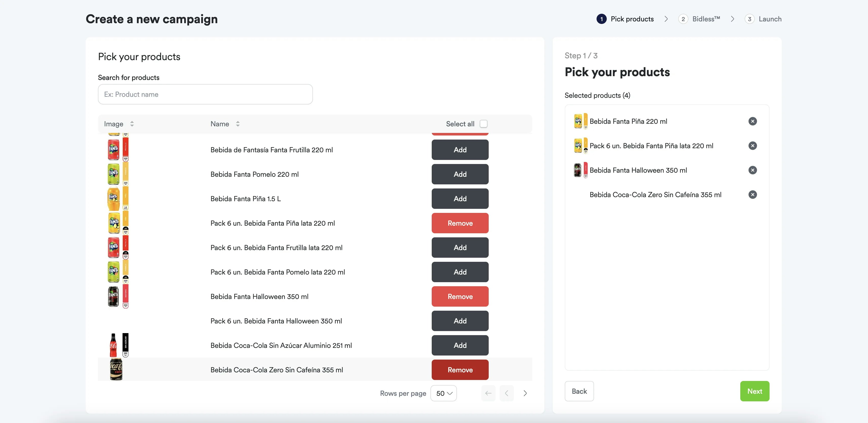Jump to the first page using the back arrow
The height and width of the screenshot is (423, 868).
tap(488, 393)
